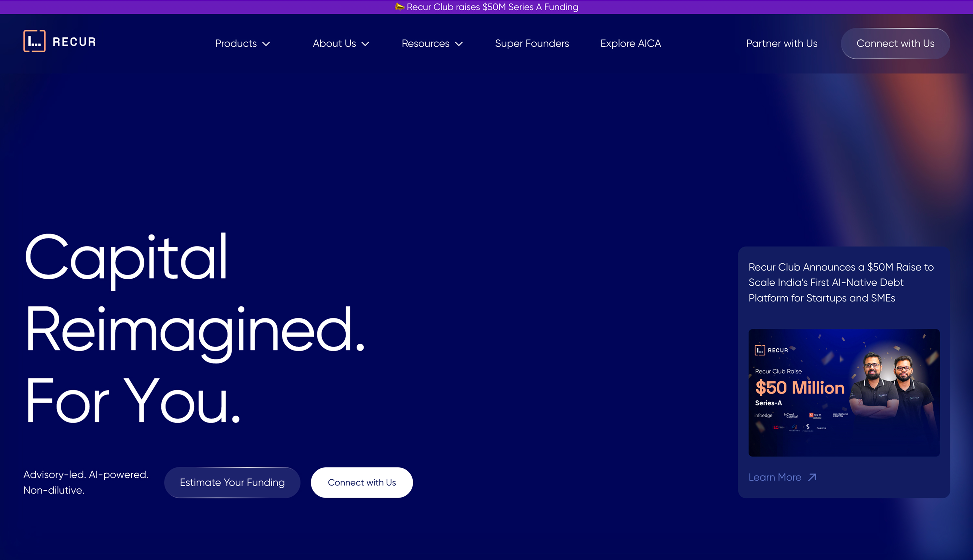This screenshot has height=560, width=973.
Task: Open Explore AICA from navigation bar
Action: tap(630, 44)
